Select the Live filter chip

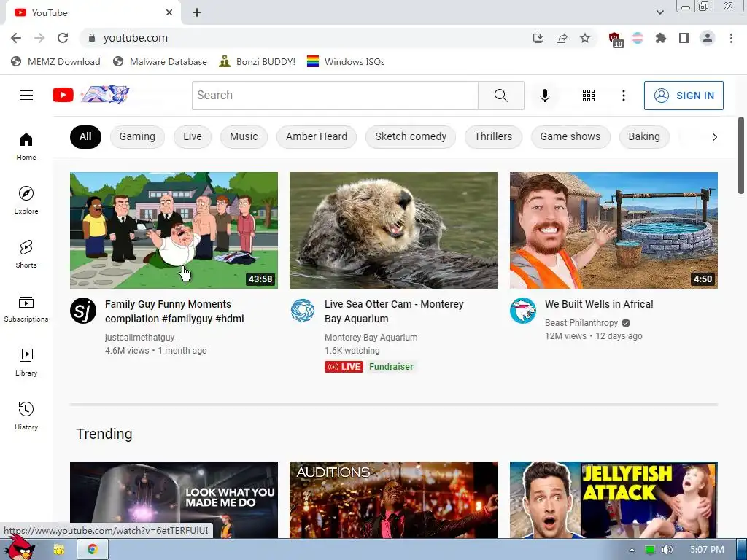click(193, 136)
